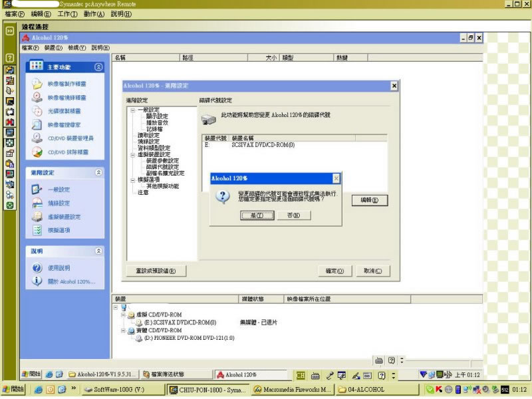Click the Alcohol 120% logo in its title bar

26,38
